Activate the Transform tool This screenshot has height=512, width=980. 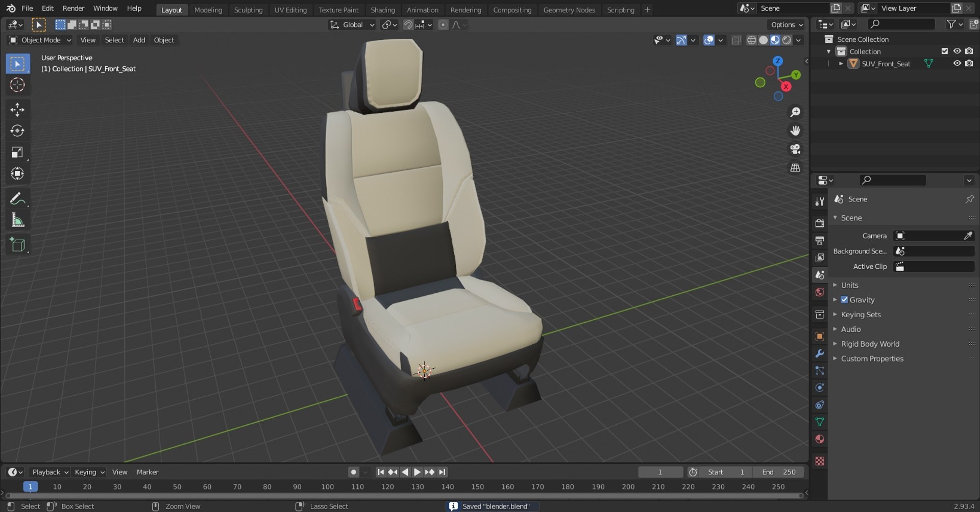coord(17,174)
